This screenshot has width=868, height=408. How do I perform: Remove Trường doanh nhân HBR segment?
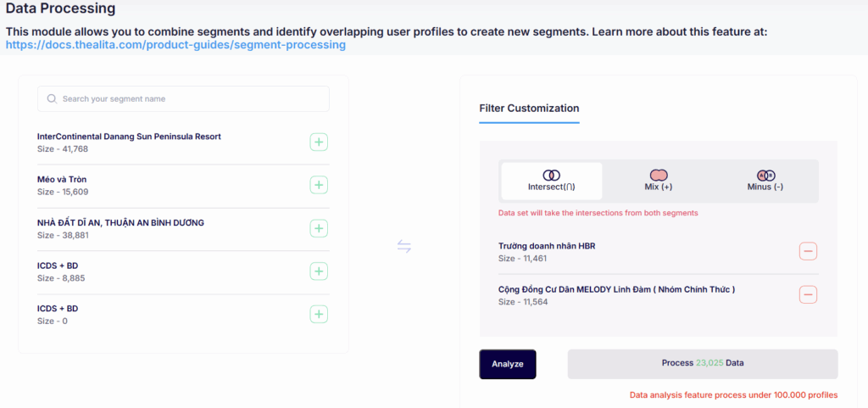(808, 251)
